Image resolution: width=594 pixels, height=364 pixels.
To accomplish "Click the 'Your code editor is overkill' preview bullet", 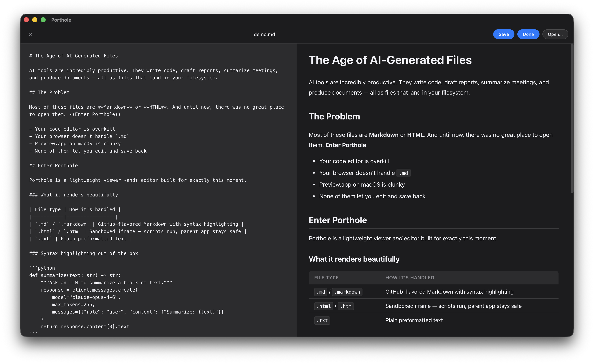I will 354,161.
